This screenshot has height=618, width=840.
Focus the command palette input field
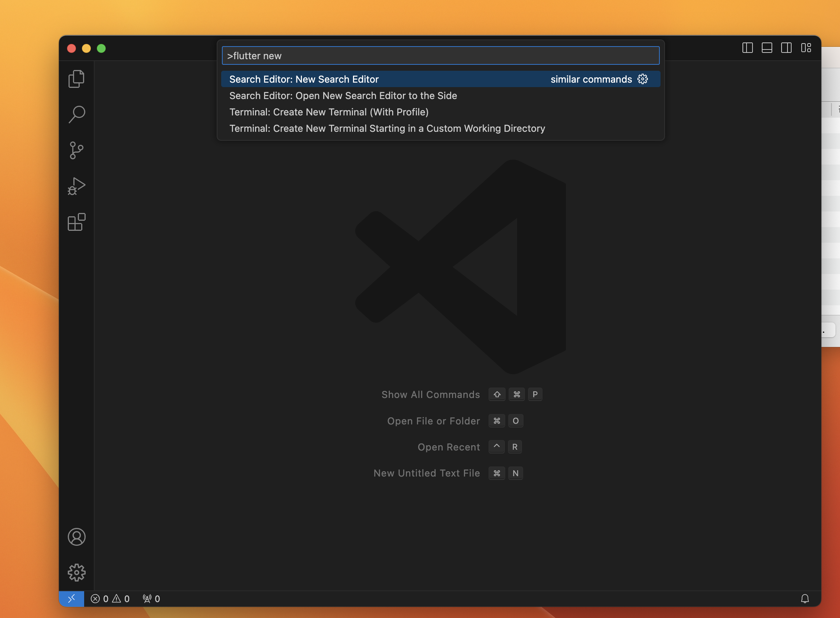[x=440, y=56]
